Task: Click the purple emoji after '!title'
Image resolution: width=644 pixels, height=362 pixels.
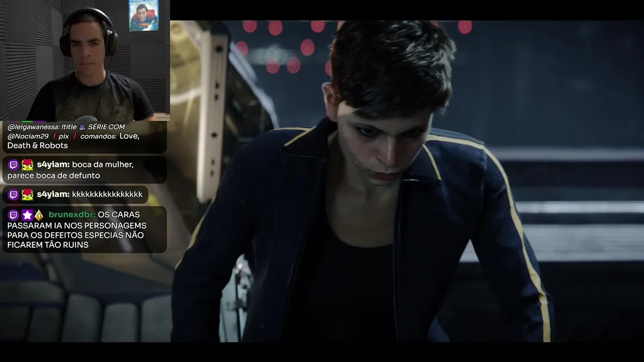Action: coord(82,127)
